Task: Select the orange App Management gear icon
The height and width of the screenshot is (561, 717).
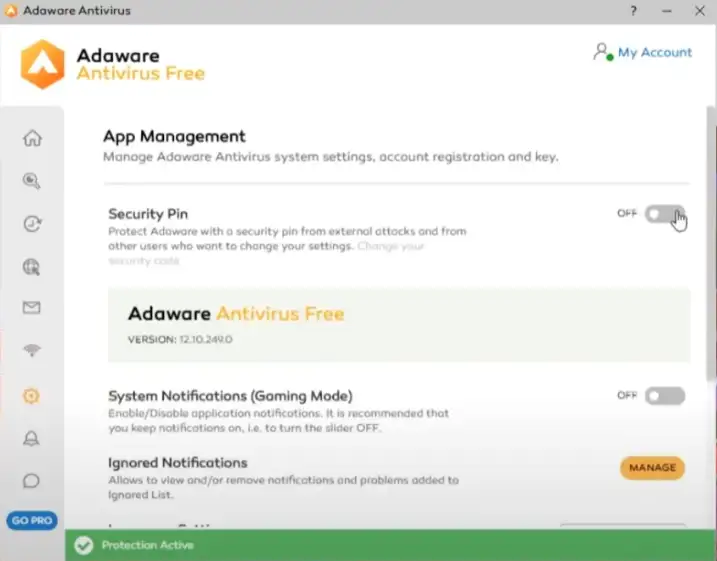Action: (x=32, y=396)
